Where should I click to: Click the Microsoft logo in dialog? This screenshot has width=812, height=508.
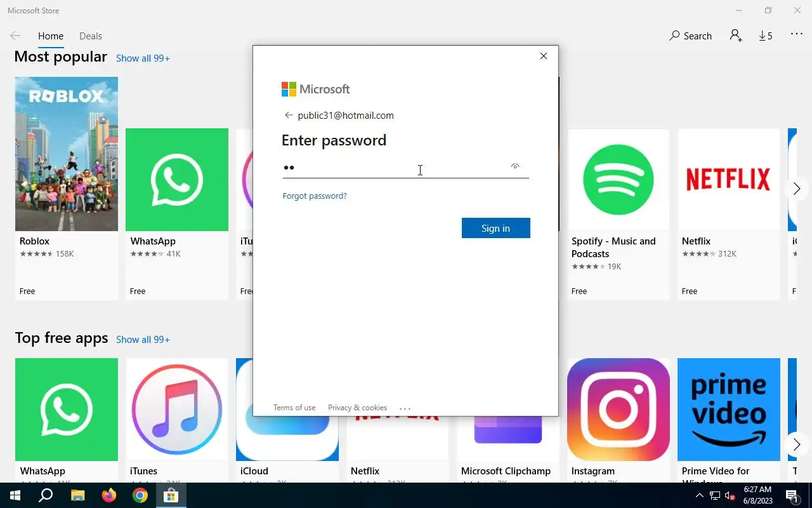(315, 90)
